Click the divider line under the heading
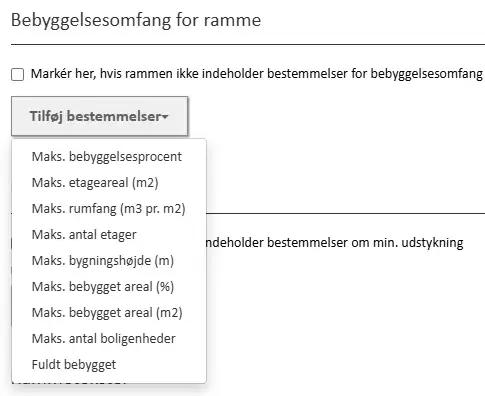 pos(248,44)
